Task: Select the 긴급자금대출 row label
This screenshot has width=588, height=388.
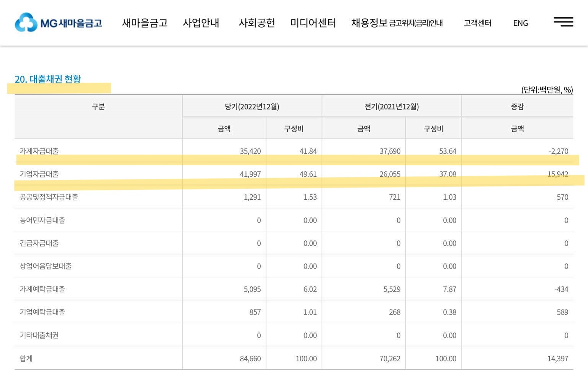Action: (39, 243)
